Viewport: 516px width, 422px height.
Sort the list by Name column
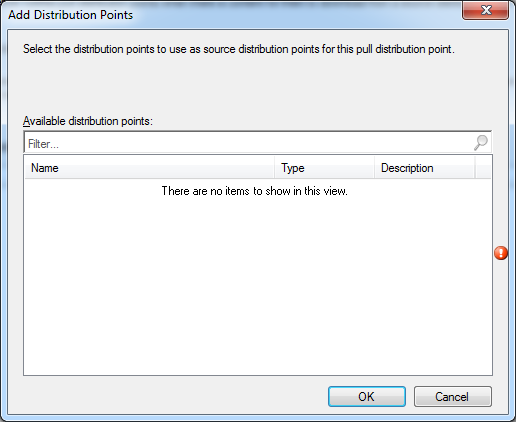149,168
